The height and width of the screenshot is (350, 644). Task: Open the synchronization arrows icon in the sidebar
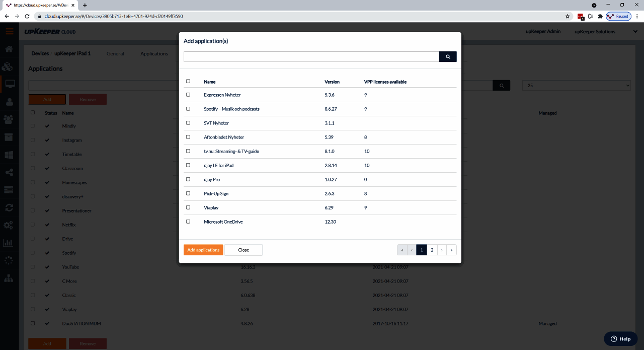9,207
